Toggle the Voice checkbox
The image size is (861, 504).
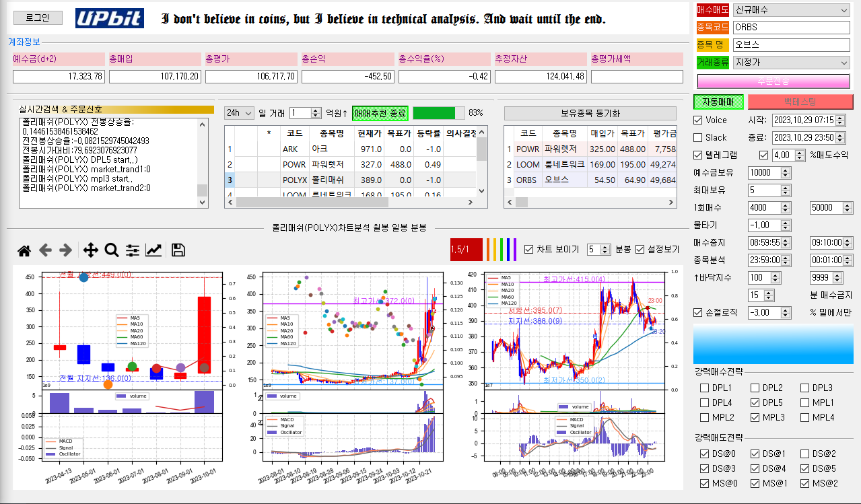(698, 120)
